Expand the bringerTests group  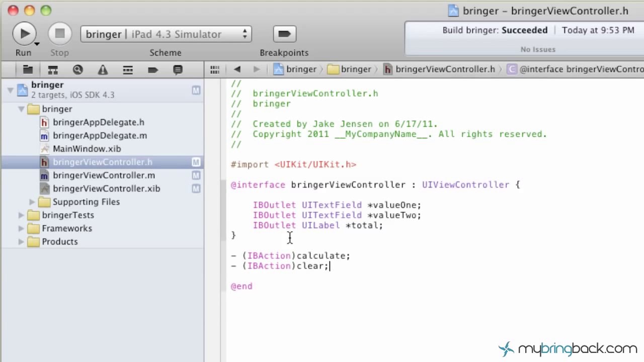tap(21, 215)
